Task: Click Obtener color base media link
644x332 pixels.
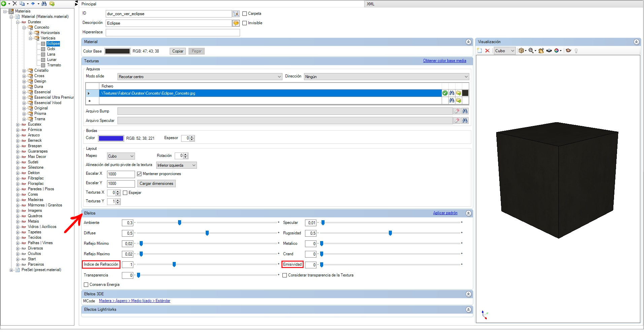Action: pos(444,61)
